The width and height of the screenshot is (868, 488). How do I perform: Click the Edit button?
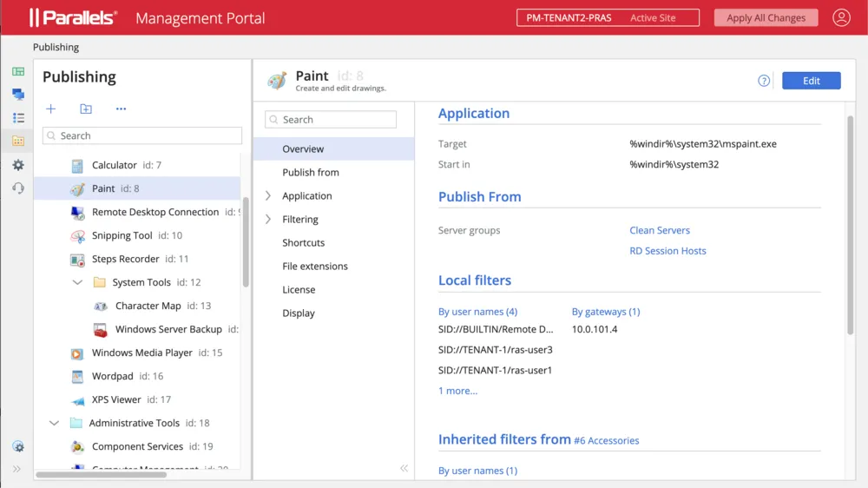tap(811, 81)
